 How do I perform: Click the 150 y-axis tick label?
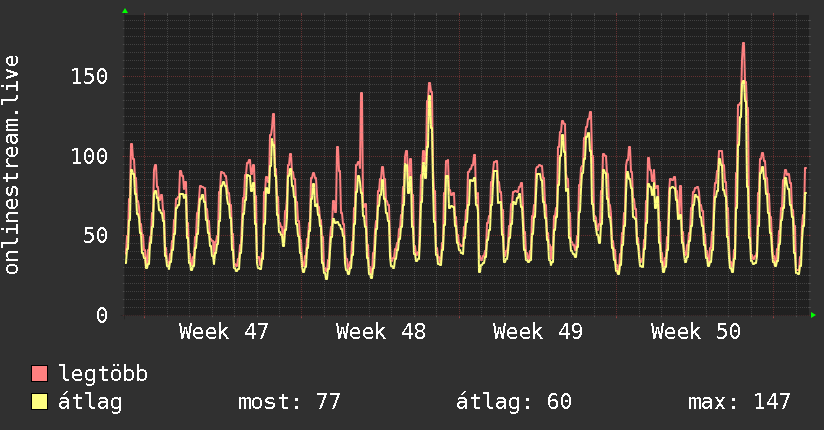pos(90,77)
